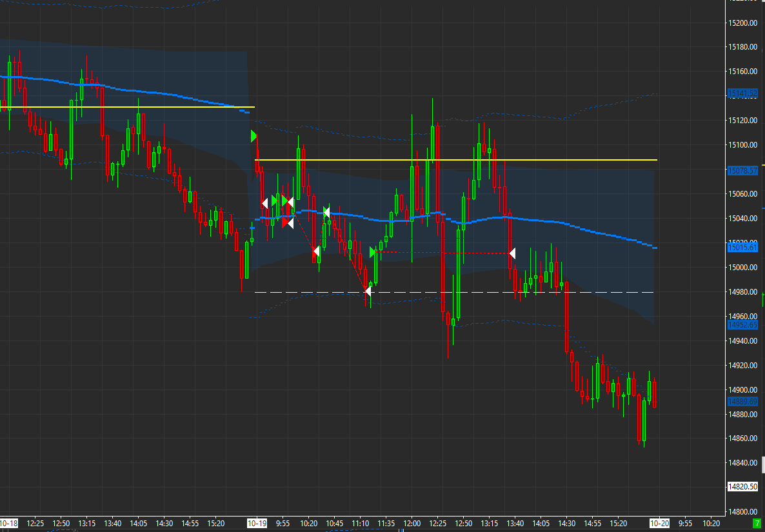This screenshot has width=765, height=532.
Task: Click the 10-20 date label on time axis
Action: (659, 522)
